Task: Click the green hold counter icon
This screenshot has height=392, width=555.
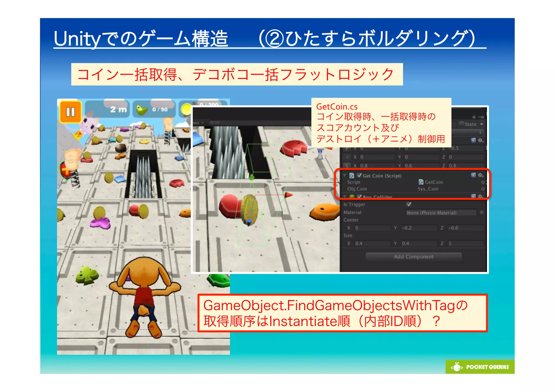Action: 142,110
